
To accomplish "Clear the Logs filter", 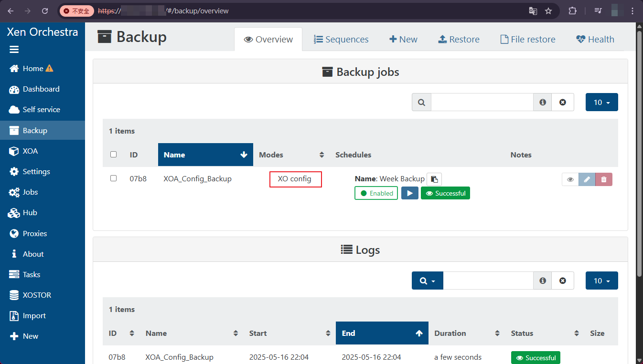I will pos(563,281).
